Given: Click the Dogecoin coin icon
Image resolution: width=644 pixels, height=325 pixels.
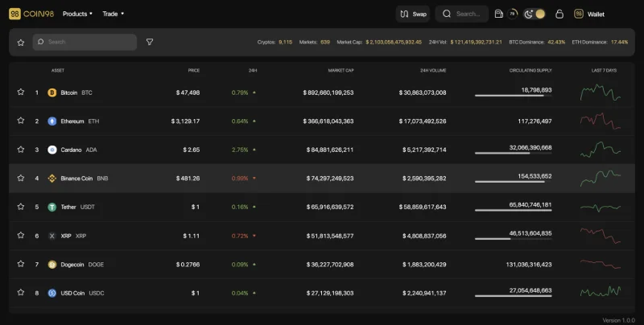Looking at the screenshot, I should (52, 265).
